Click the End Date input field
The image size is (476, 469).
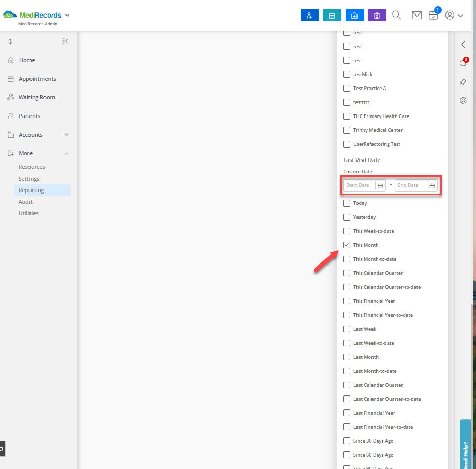(411, 185)
